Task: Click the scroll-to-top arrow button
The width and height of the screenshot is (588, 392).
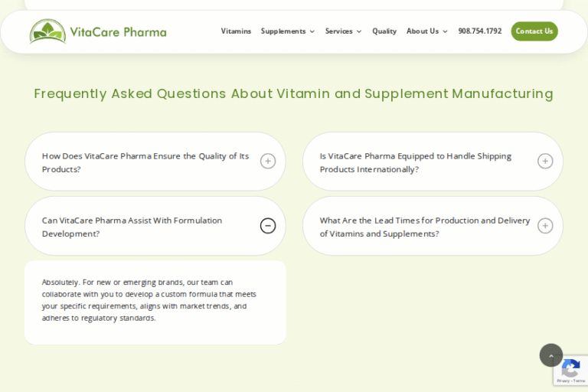Action: [x=551, y=355]
